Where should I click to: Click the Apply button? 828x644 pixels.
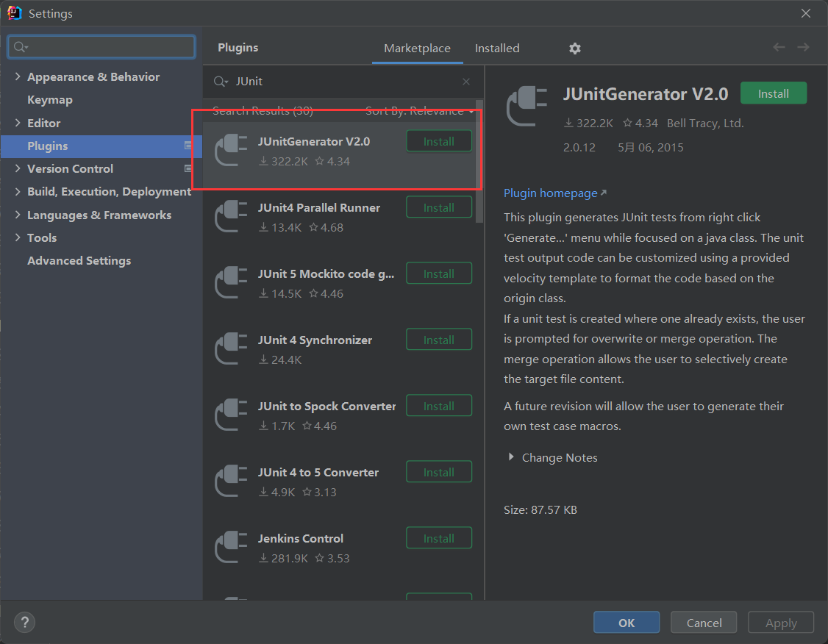coord(781,623)
